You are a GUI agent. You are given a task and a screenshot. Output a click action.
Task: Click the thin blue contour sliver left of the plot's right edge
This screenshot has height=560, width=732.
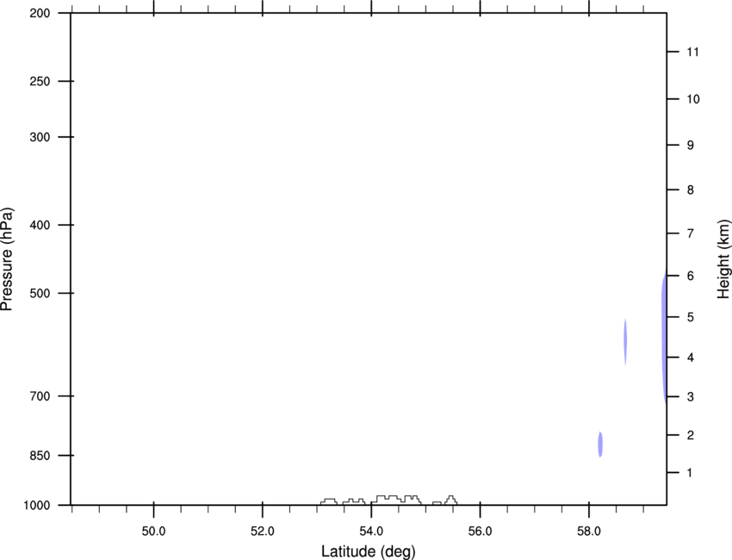coord(625,341)
